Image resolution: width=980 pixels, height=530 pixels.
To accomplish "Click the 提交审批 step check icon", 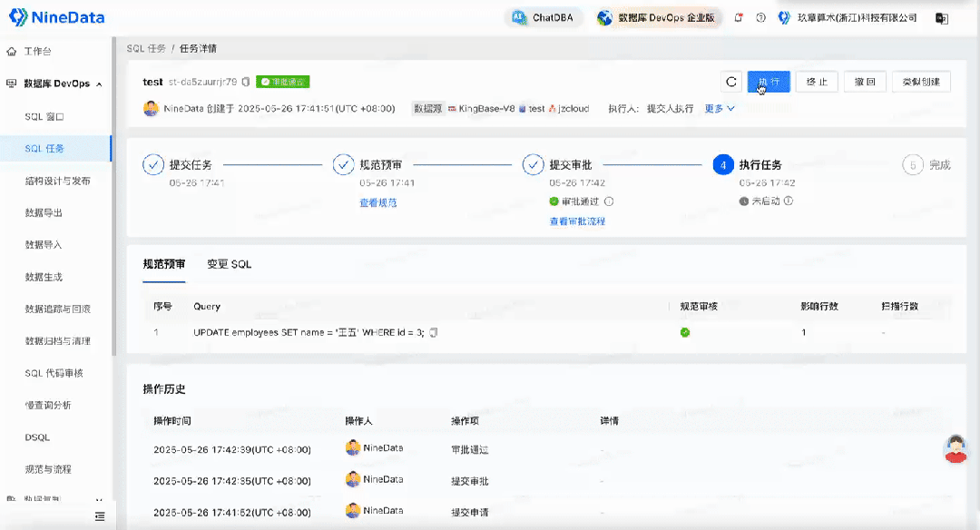I will pos(534,164).
